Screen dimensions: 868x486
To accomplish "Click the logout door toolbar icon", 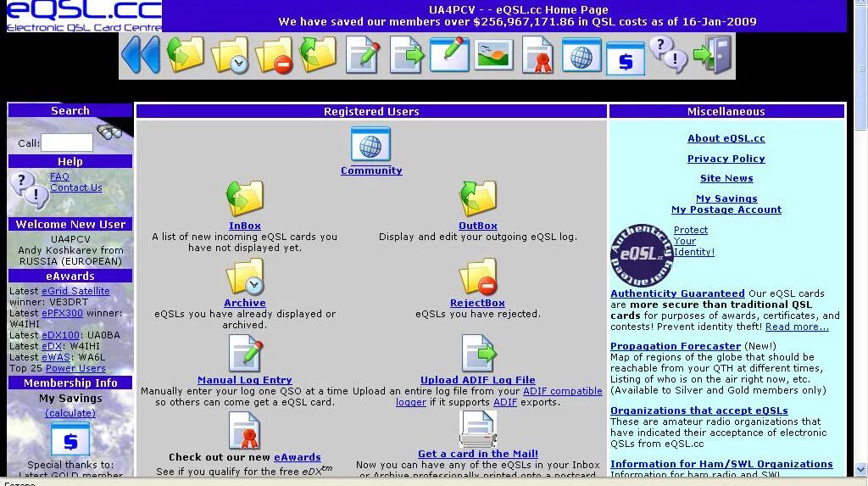I will click(x=713, y=54).
